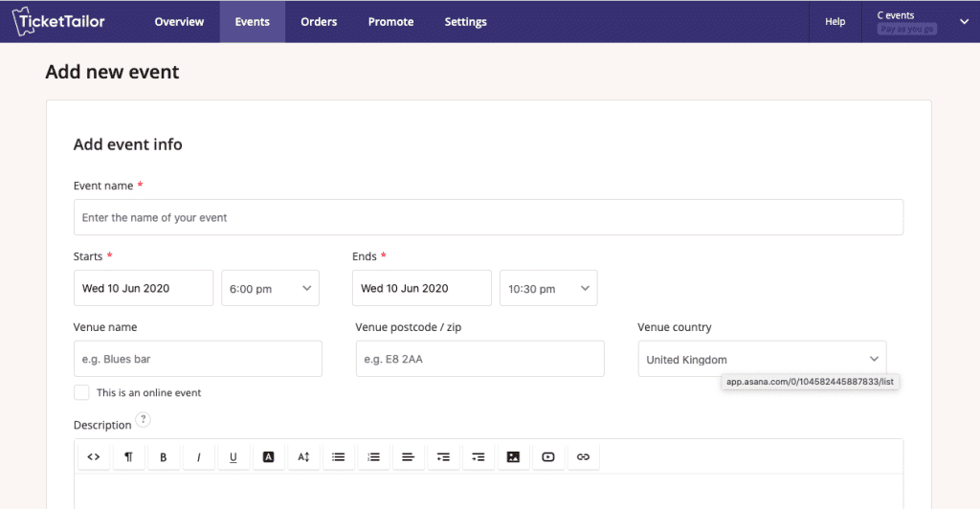Insert a hyperlink using the link icon
This screenshot has width=980, height=509.
(583, 457)
